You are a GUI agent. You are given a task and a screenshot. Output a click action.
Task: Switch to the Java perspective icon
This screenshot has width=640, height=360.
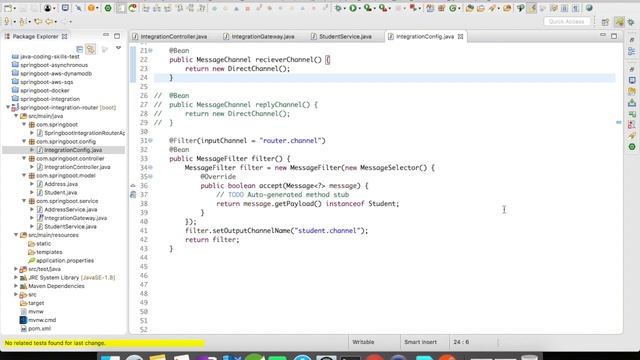[x=620, y=22]
